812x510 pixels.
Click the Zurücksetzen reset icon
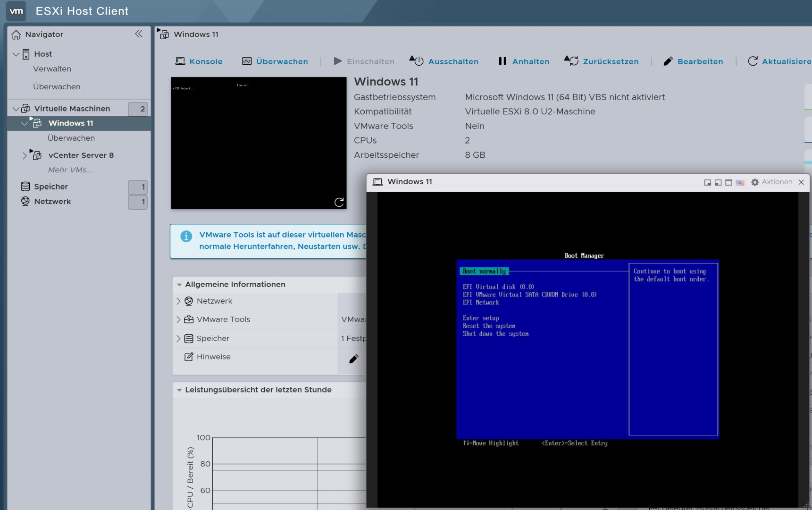point(571,60)
